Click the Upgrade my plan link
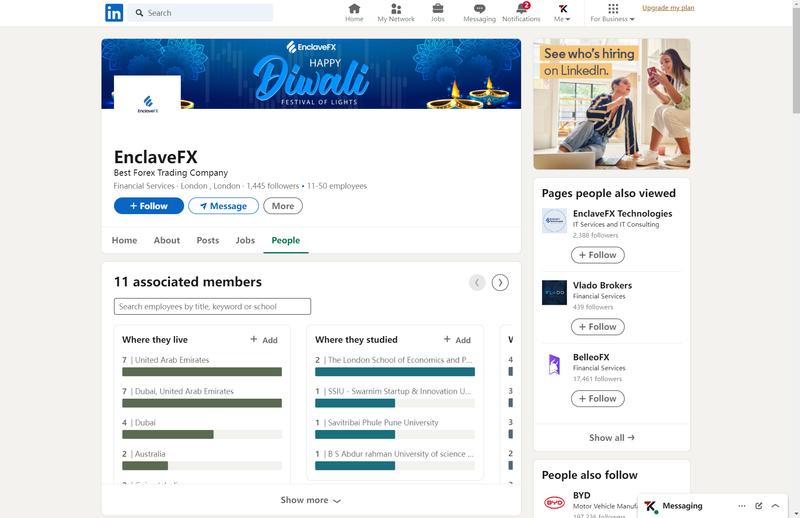The height and width of the screenshot is (518, 800). [x=668, y=8]
